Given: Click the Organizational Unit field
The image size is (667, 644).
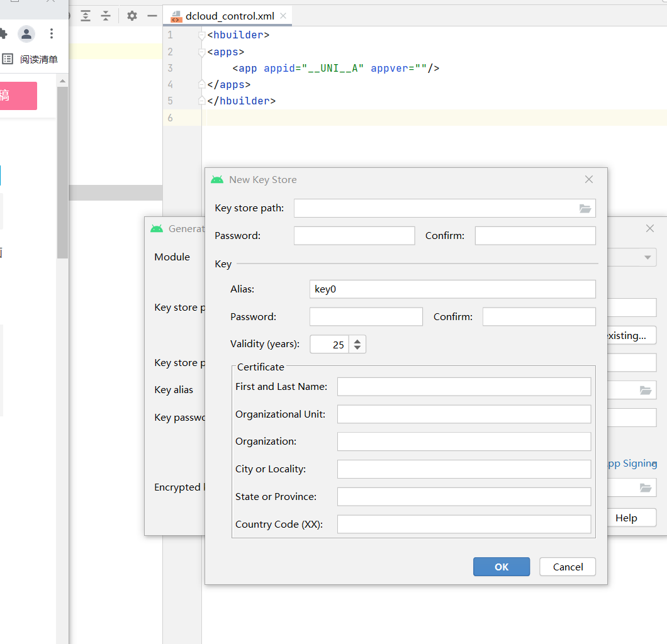Looking at the screenshot, I should pos(464,414).
